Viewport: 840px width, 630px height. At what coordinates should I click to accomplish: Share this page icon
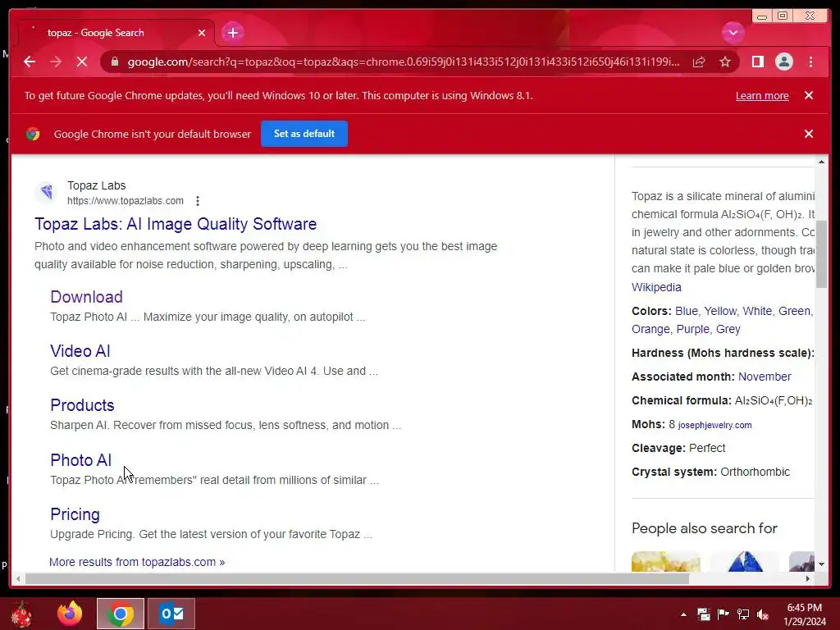[x=699, y=62]
